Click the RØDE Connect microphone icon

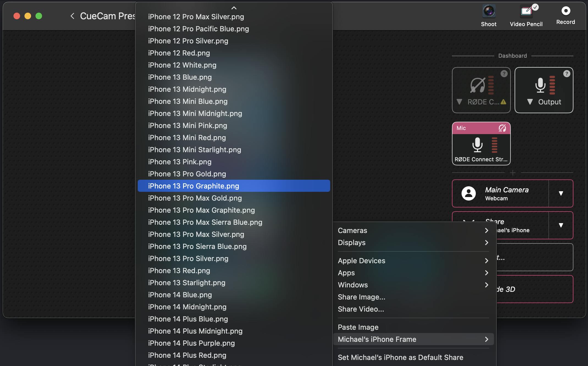(477, 145)
